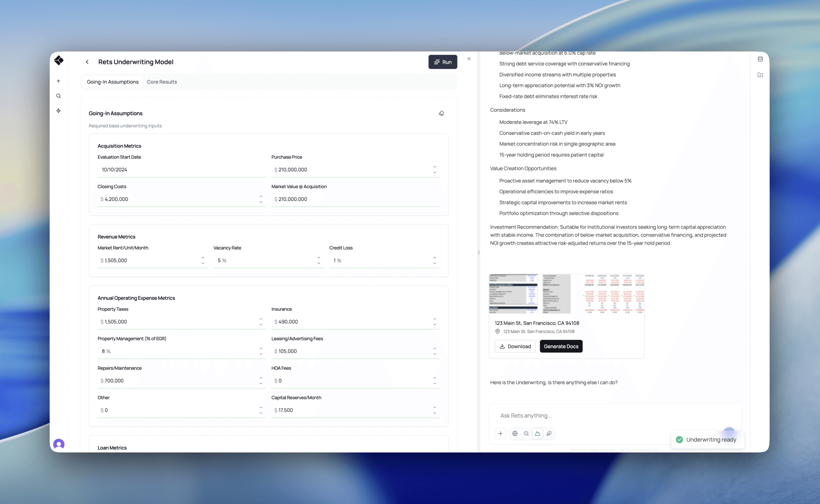This screenshot has width=820, height=504.
Task: Switch to the Core Results tab
Action: (162, 82)
